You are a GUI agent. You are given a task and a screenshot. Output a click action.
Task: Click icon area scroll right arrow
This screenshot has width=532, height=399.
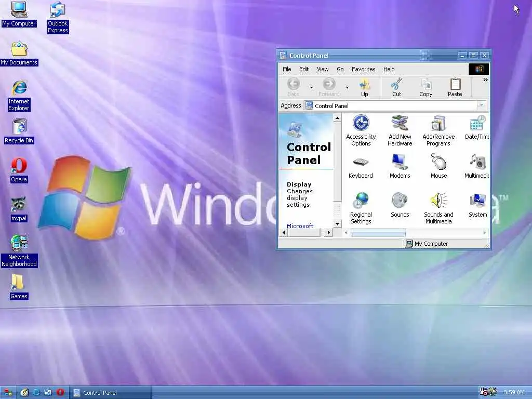click(485, 233)
